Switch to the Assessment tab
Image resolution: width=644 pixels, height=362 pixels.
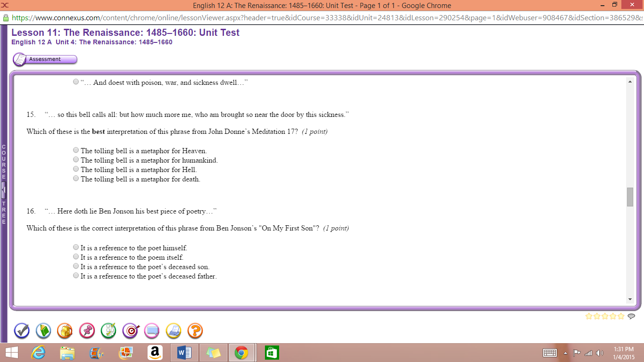[45, 59]
